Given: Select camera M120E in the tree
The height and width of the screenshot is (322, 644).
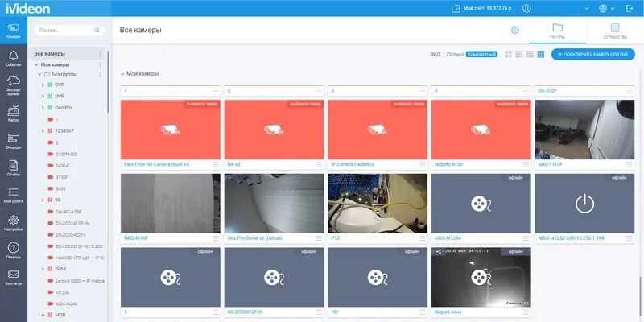Looking at the screenshot, I should pos(62,292).
